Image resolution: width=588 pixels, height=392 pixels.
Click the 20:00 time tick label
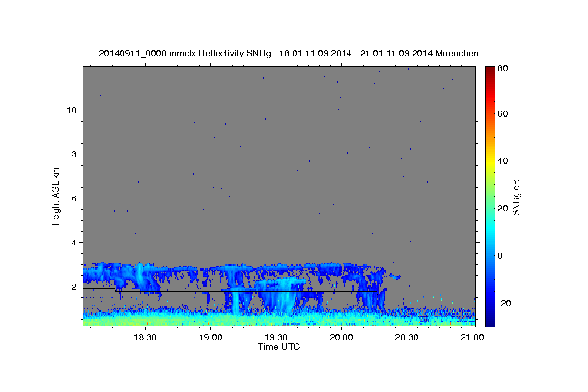pos(341,337)
